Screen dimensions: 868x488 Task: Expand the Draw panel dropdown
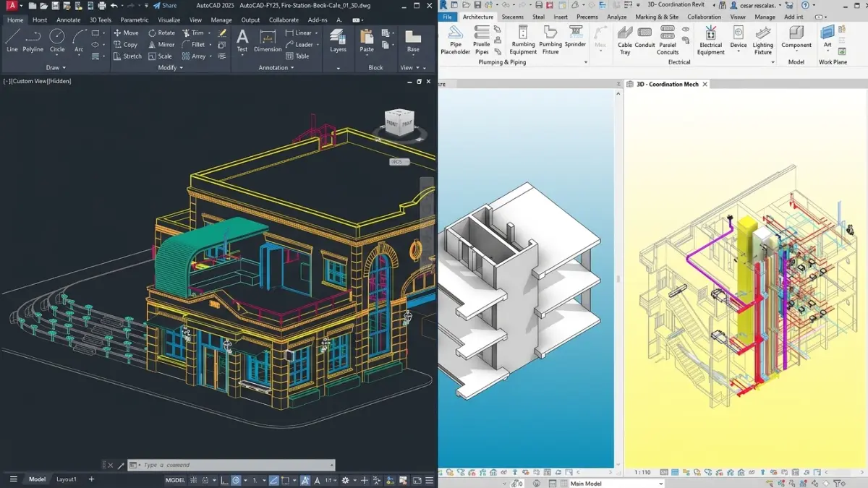(x=56, y=68)
